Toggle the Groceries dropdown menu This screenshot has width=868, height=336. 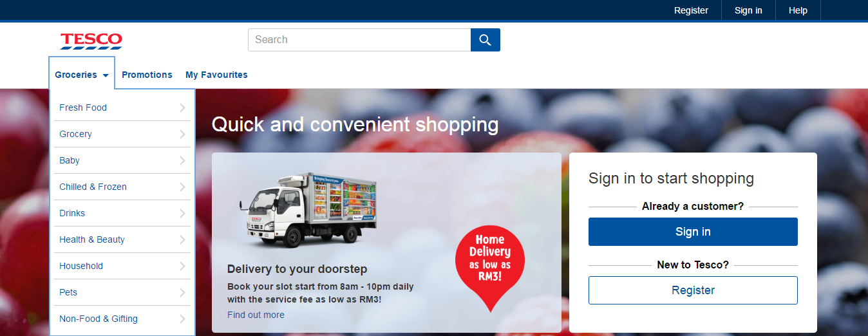pyautogui.click(x=82, y=75)
